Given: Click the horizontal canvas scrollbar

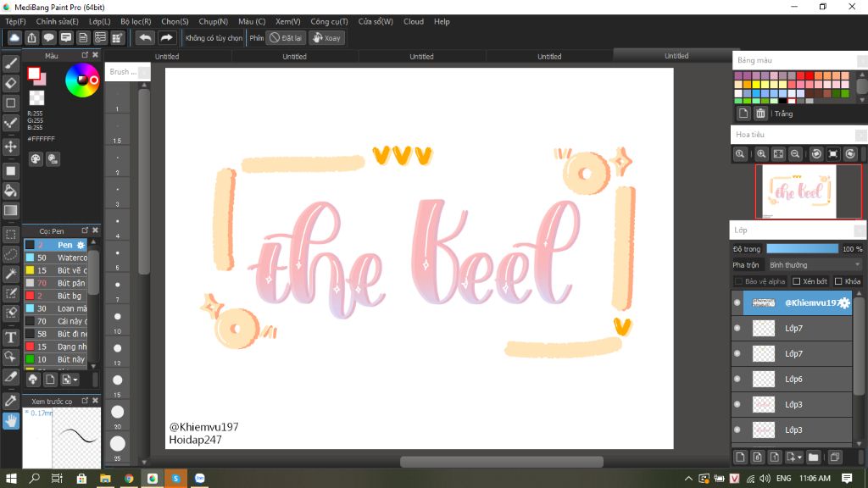Looking at the screenshot, I should click(x=502, y=462).
